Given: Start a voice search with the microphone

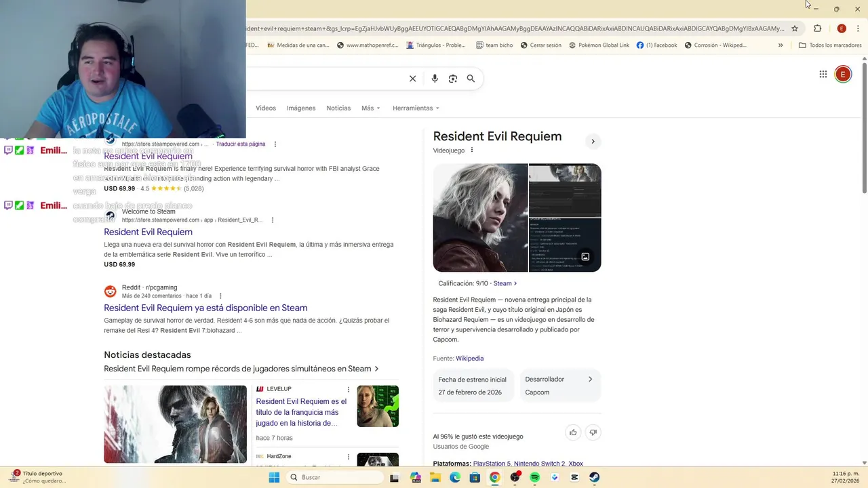Looking at the screenshot, I should (x=435, y=79).
